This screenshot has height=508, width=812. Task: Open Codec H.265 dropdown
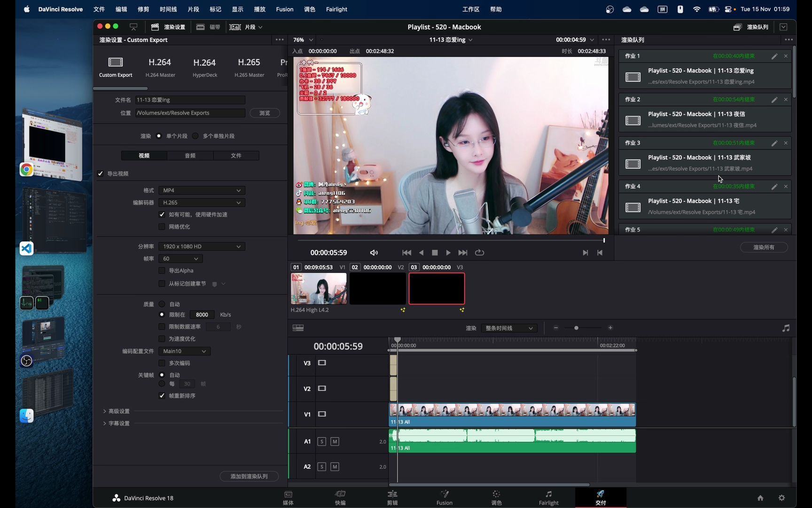point(202,203)
